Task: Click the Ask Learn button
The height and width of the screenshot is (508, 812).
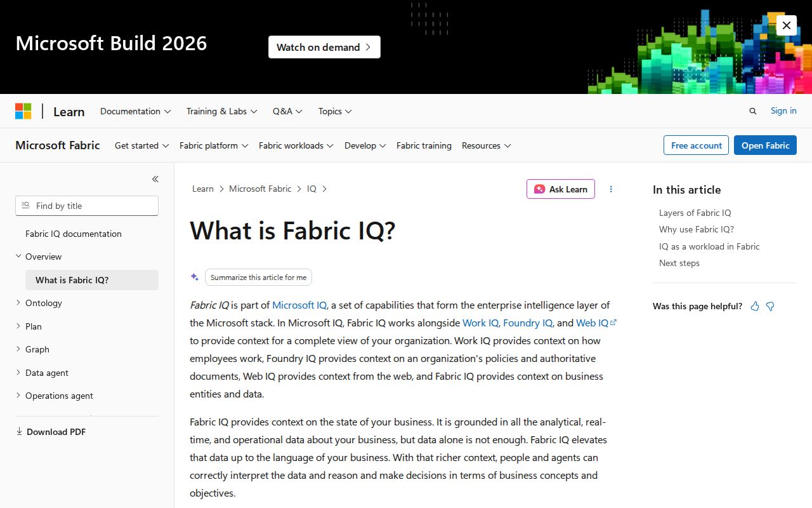Action: pos(561,189)
